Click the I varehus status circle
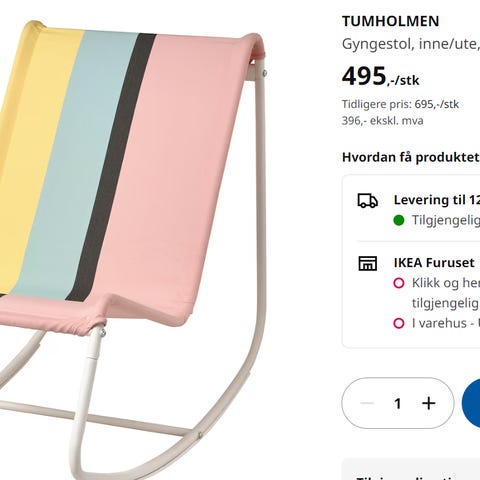This screenshot has height=480, width=480. click(399, 323)
